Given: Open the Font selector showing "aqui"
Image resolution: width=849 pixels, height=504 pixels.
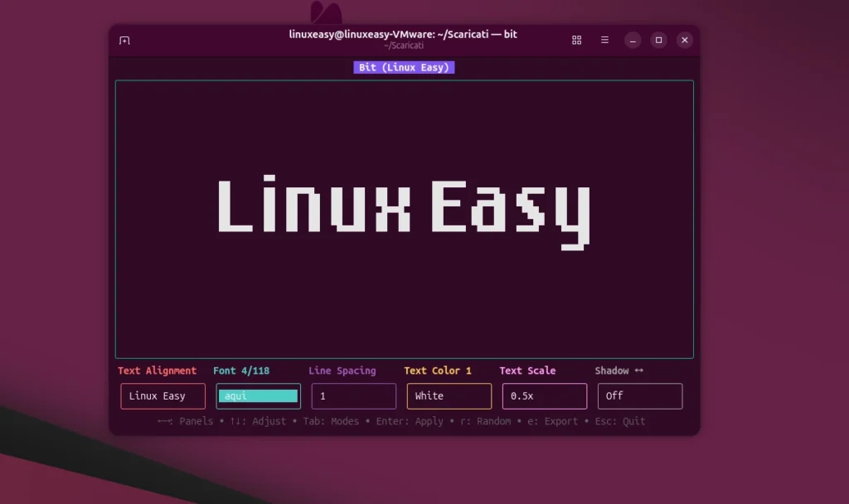Looking at the screenshot, I should point(257,396).
